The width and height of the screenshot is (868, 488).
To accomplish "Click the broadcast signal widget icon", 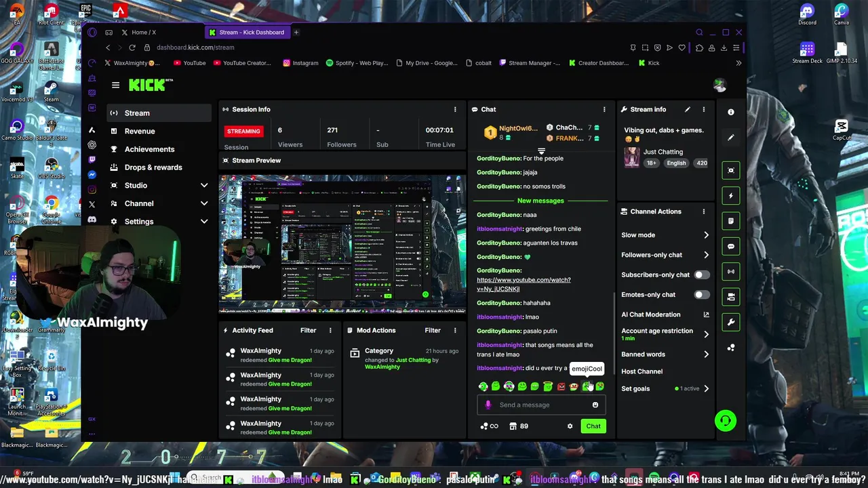I will pos(731,271).
